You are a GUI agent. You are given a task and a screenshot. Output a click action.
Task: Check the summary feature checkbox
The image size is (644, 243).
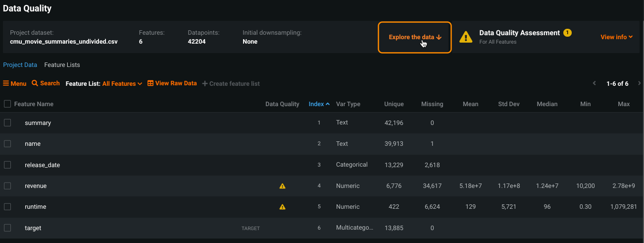tap(7, 122)
